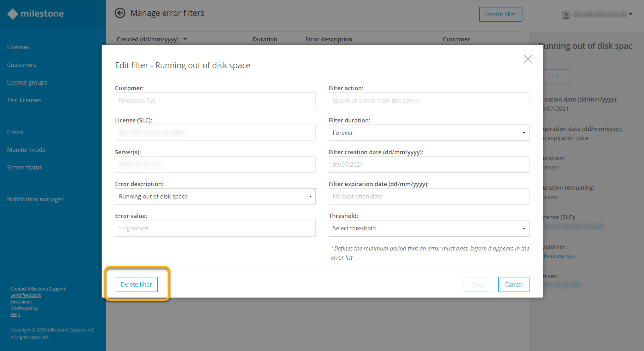Click the back arrow next to Manage error filters
This screenshot has height=351, width=644.
click(120, 13)
